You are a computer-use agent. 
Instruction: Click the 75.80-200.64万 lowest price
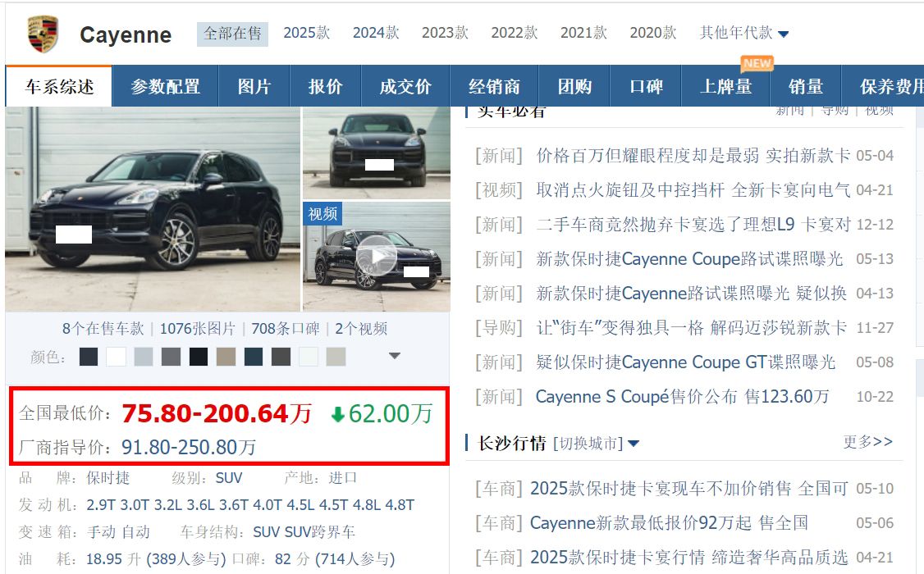coord(217,413)
